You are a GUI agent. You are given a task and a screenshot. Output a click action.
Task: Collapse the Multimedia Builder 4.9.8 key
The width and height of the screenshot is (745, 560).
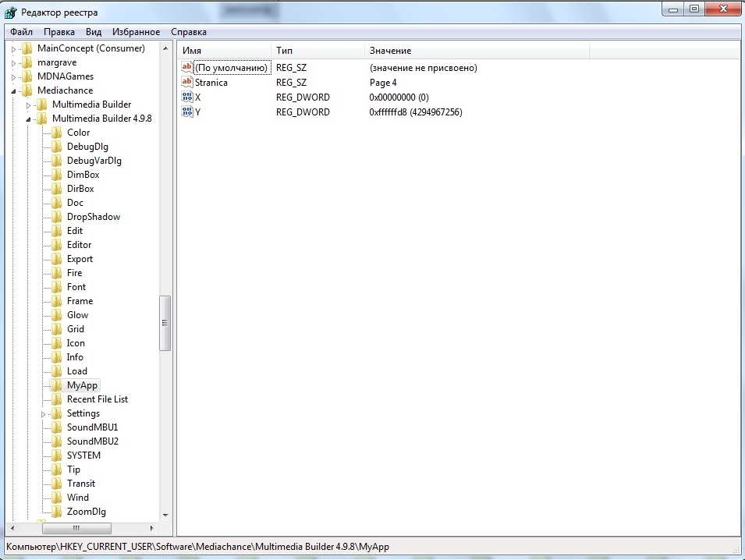tap(29, 119)
